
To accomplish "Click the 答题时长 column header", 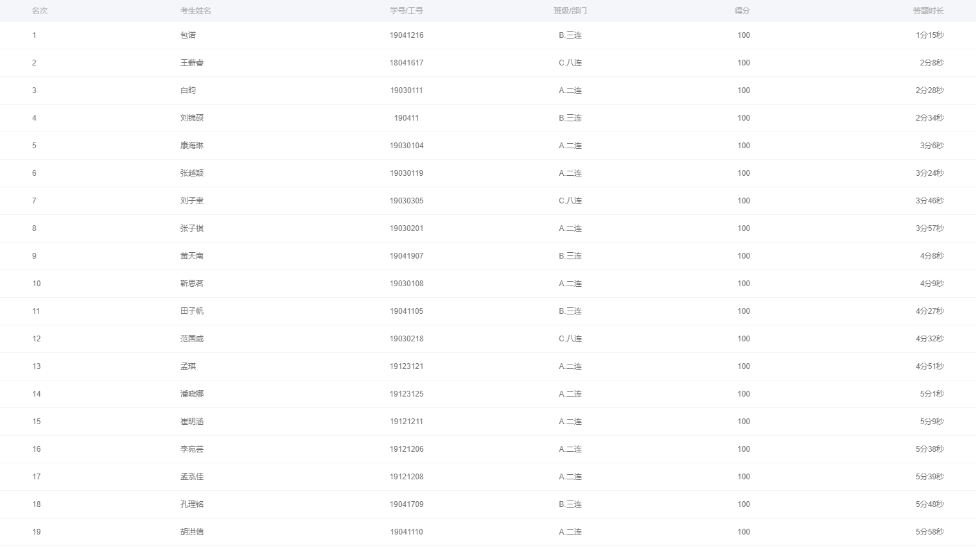I will click(x=929, y=11).
